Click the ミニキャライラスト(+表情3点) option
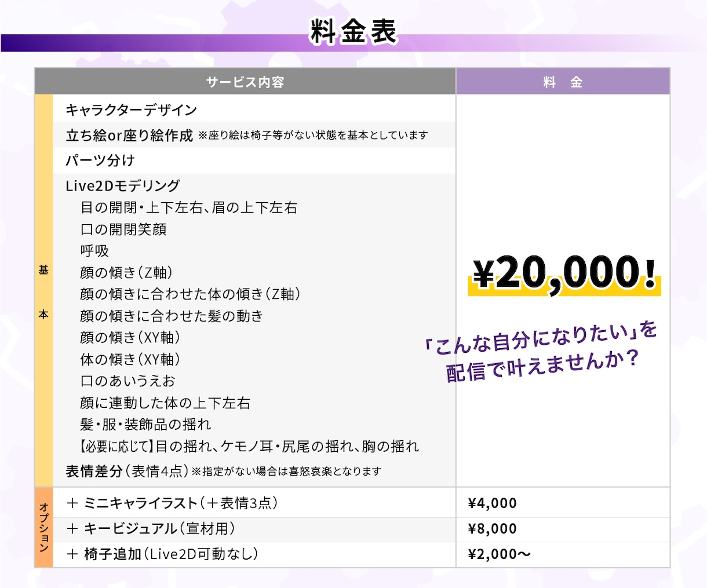Image resolution: width=707 pixels, height=588 pixels. (172, 503)
